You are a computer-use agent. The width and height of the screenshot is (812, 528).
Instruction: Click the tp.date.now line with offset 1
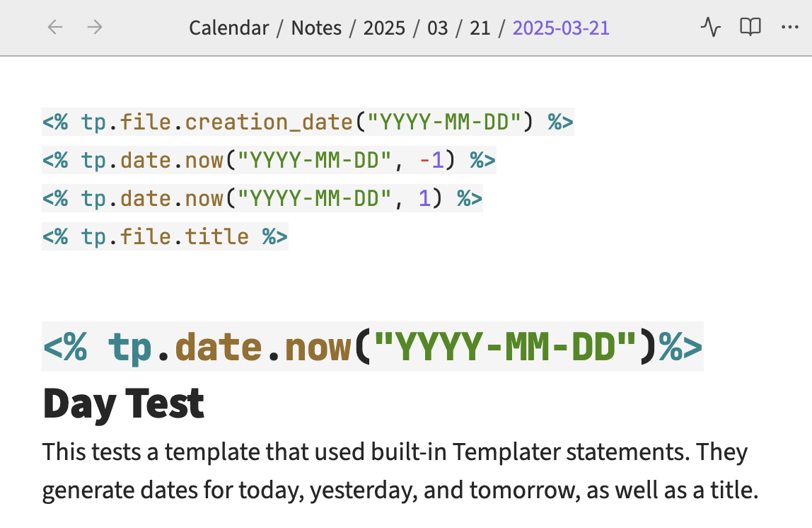click(x=262, y=198)
